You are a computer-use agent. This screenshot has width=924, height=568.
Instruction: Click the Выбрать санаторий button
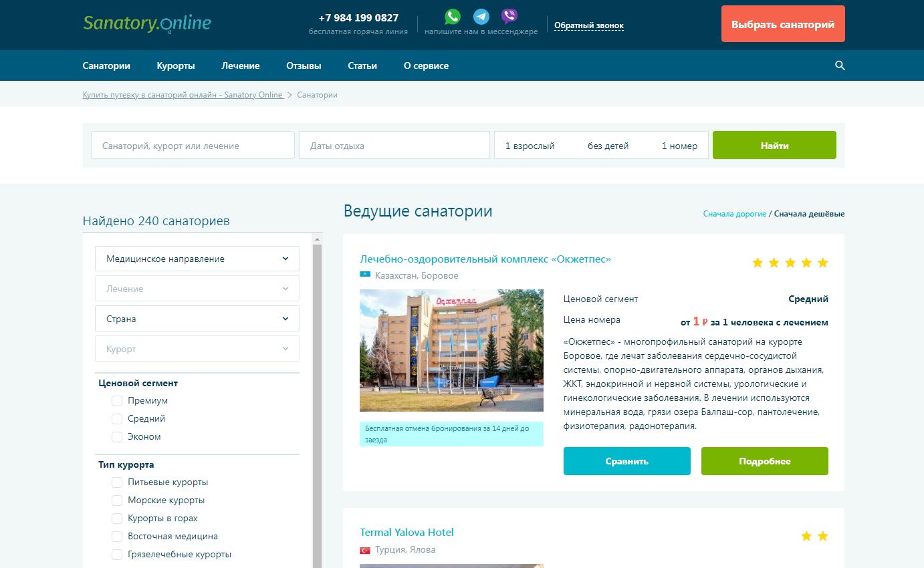pos(783,24)
